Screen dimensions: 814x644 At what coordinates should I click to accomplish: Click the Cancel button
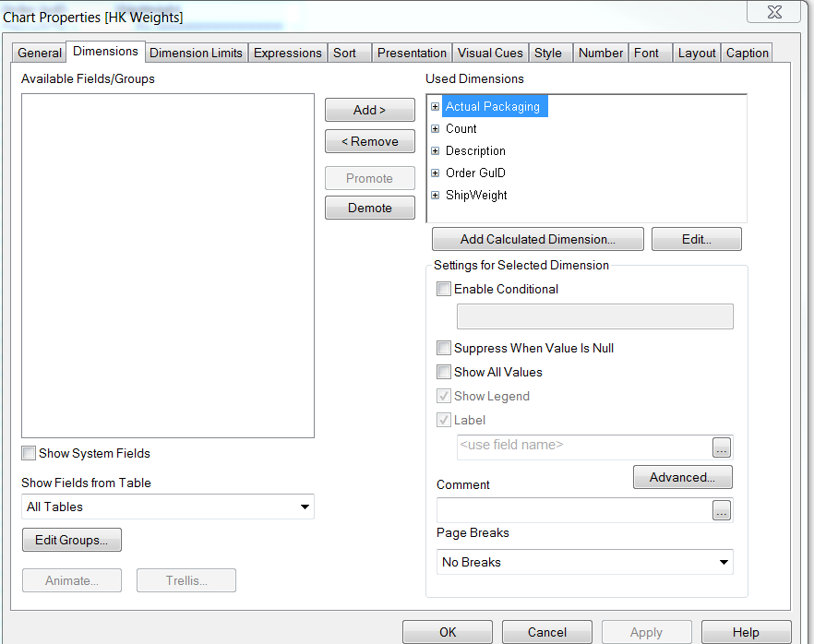(547, 632)
